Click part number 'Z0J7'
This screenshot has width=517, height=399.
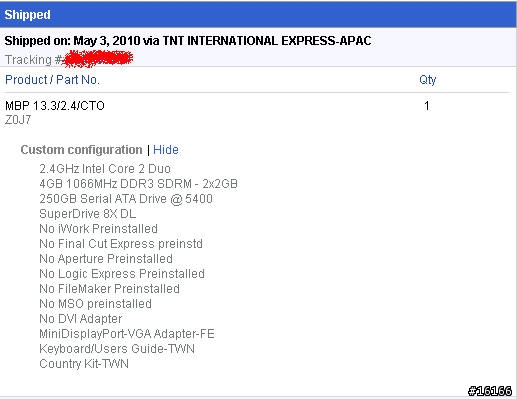[x=18, y=120]
